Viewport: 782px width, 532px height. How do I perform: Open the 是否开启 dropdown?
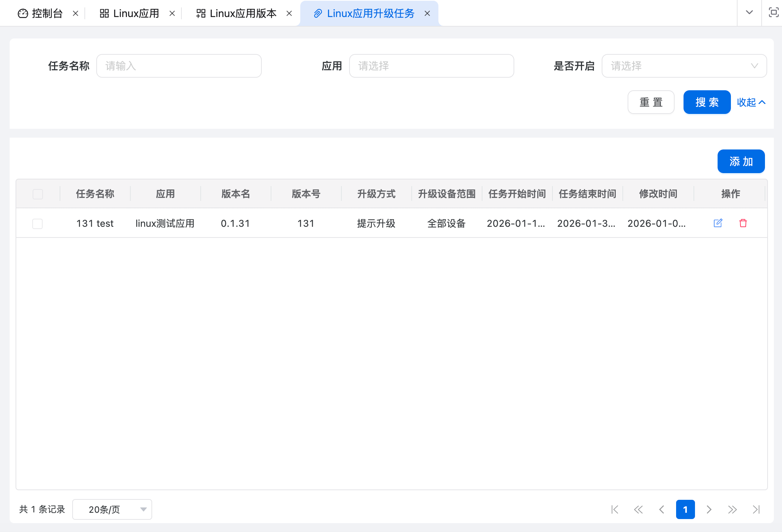[684, 66]
